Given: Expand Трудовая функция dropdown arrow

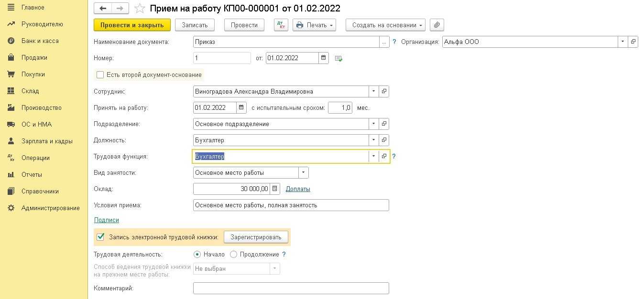Looking at the screenshot, I should 374,156.
